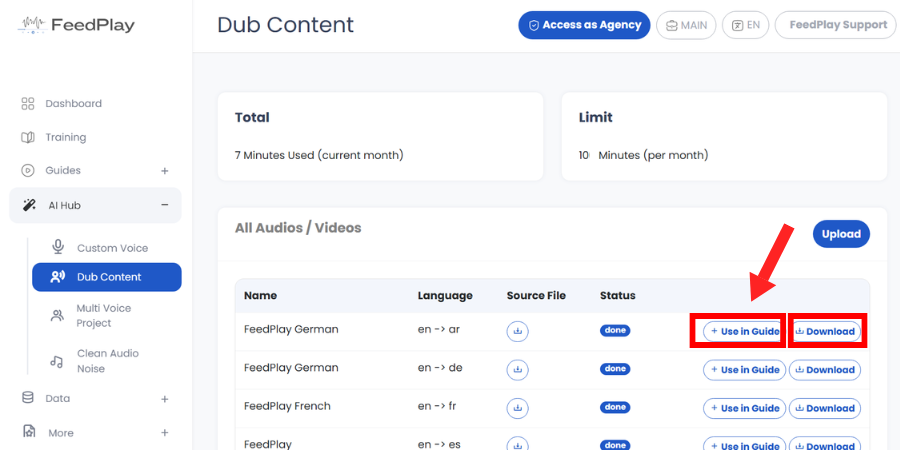Click the More sidebar icon
Image resolution: width=900 pixels, height=450 pixels.
pos(29,432)
